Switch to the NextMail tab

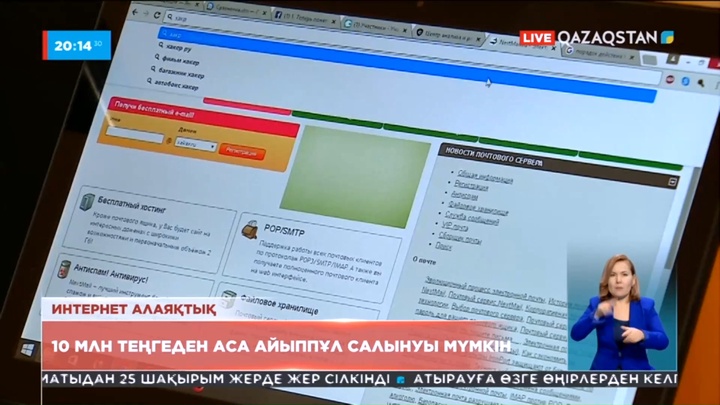(x=521, y=45)
